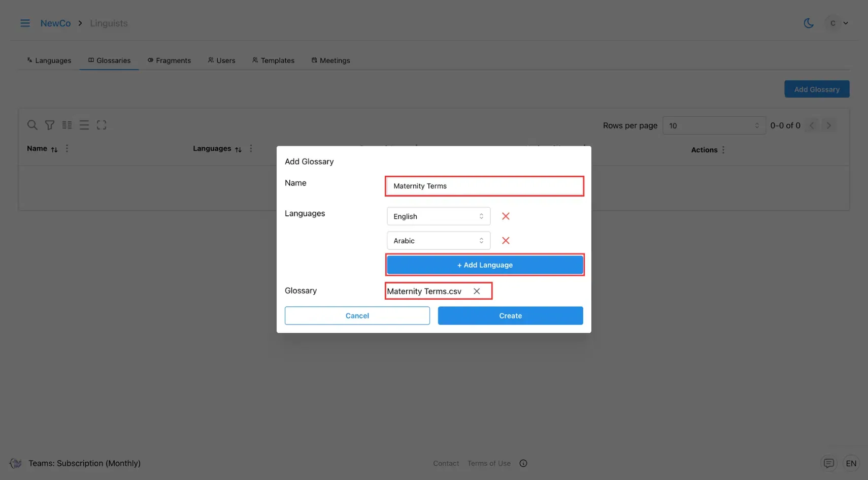The height and width of the screenshot is (480, 868).
Task: Open Rows per page dropdown
Action: (714, 125)
